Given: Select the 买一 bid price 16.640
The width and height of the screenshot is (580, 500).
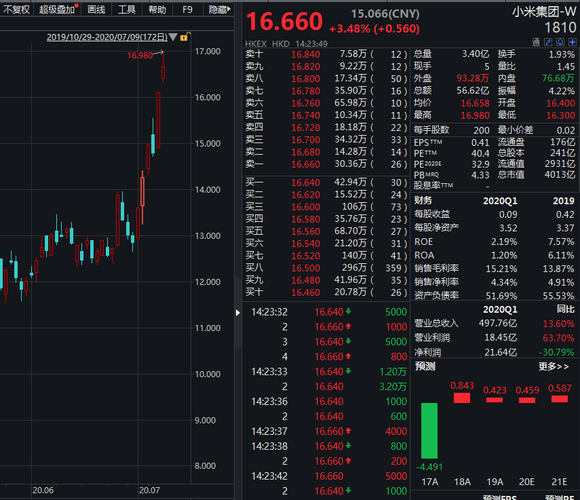Looking at the screenshot, I should pos(306,183).
